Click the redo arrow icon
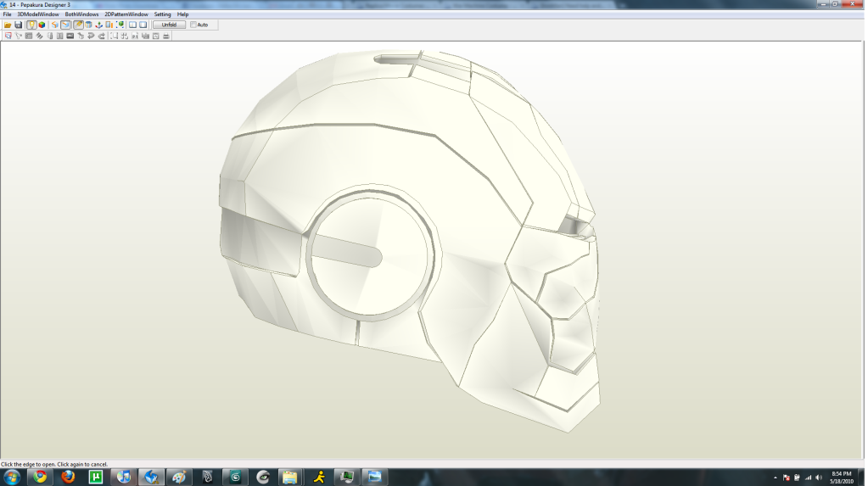Image resolution: width=868 pixels, height=486 pixels. pyautogui.click(x=101, y=36)
